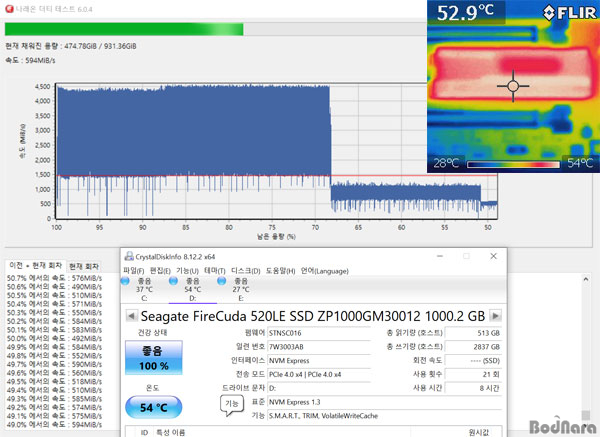Close the CrystalDiskInfo window
This screenshot has width=600, height=437.
pyautogui.click(x=494, y=256)
